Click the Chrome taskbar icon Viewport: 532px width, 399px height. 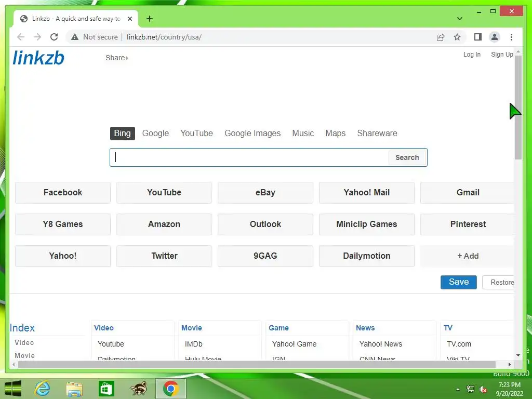click(170, 389)
